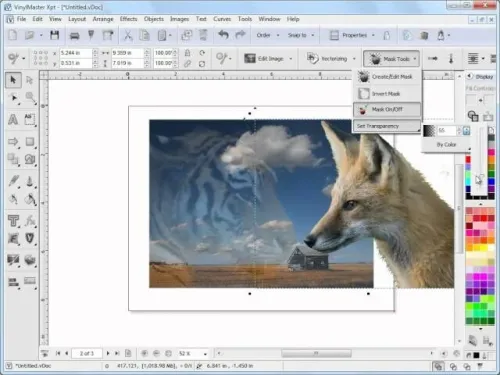Go to the next page arrow
The image size is (500, 375).
point(108,353)
